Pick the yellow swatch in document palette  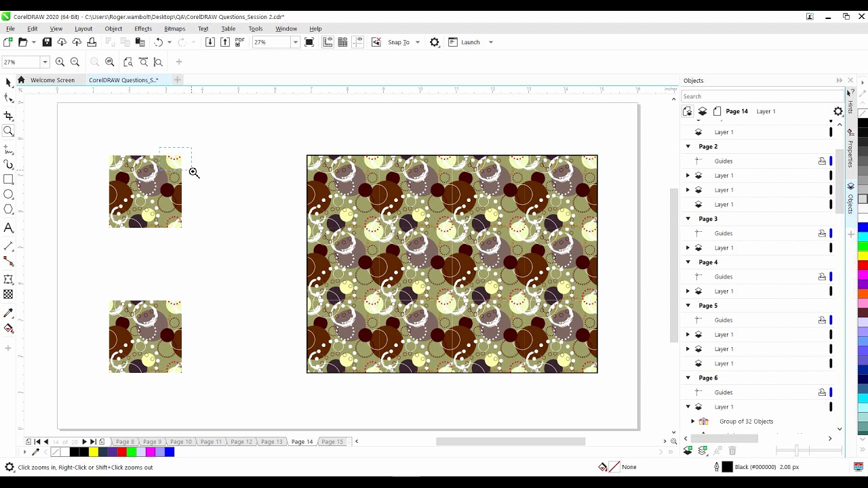(94, 452)
